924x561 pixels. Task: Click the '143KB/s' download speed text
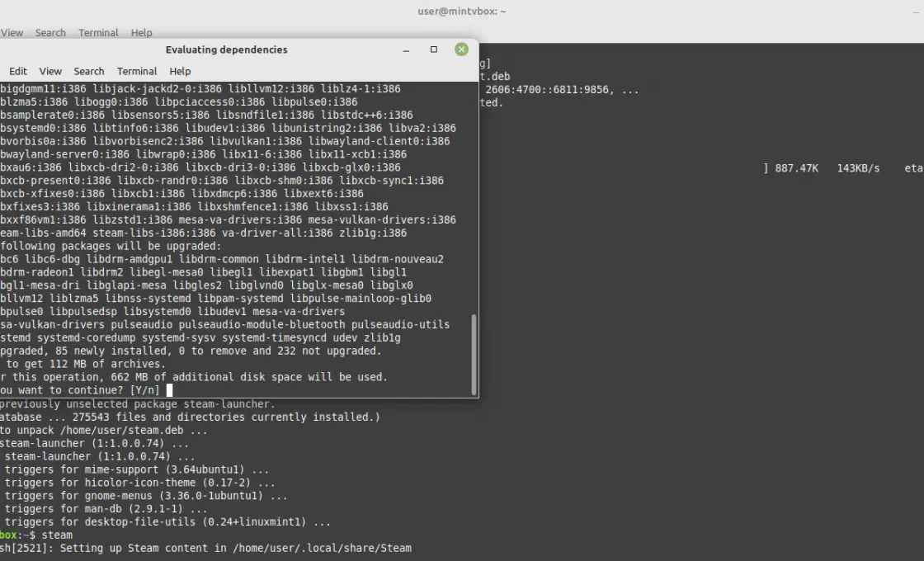(858, 168)
